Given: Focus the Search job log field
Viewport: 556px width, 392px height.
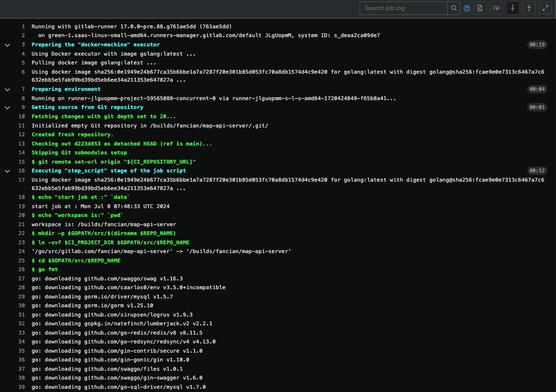Looking at the screenshot, I should point(403,8).
